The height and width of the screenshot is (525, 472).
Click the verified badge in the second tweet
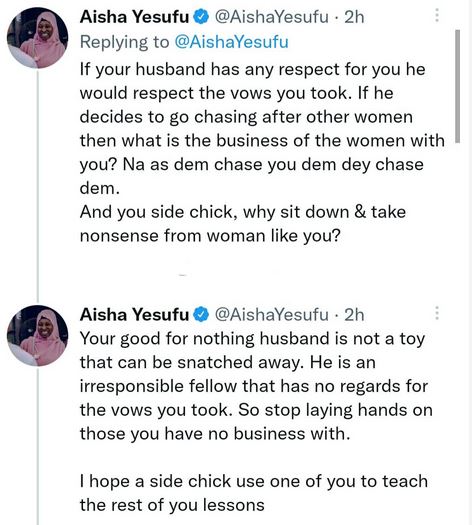click(x=201, y=314)
